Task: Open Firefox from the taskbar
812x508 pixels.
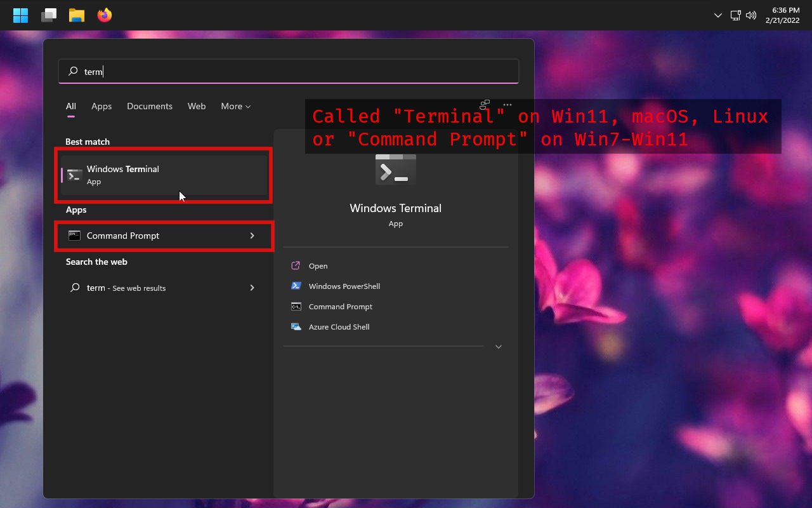Action: point(104,15)
